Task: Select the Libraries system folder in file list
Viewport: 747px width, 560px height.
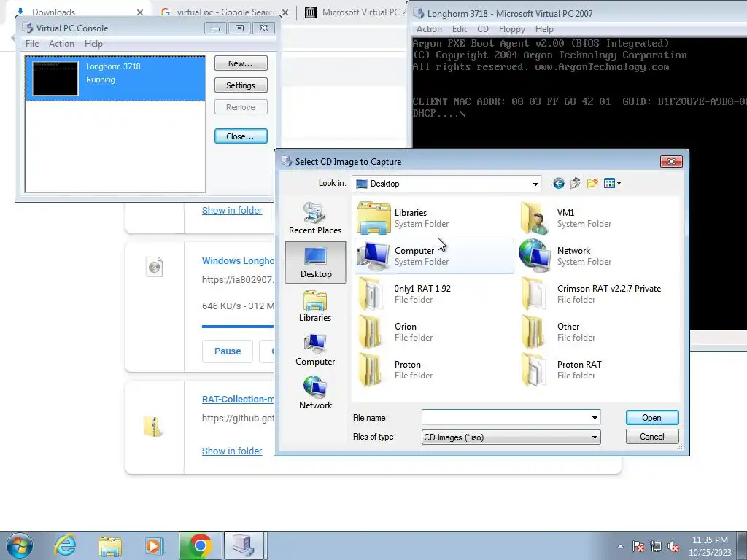Action: 433,218
